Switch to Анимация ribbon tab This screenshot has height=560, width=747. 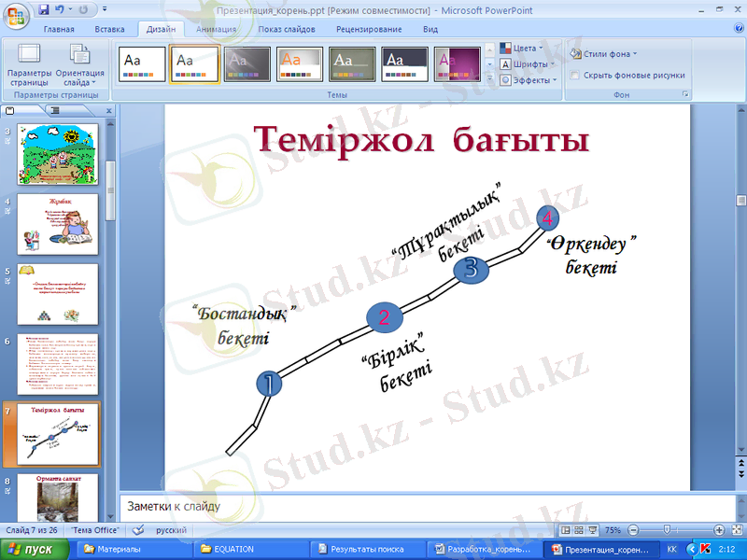(x=216, y=29)
